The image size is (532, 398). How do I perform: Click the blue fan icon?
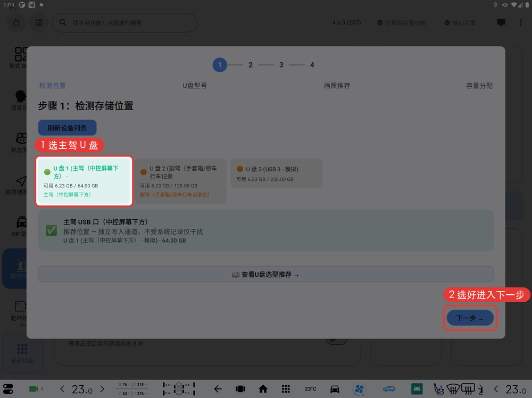click(x=359, y=389)
